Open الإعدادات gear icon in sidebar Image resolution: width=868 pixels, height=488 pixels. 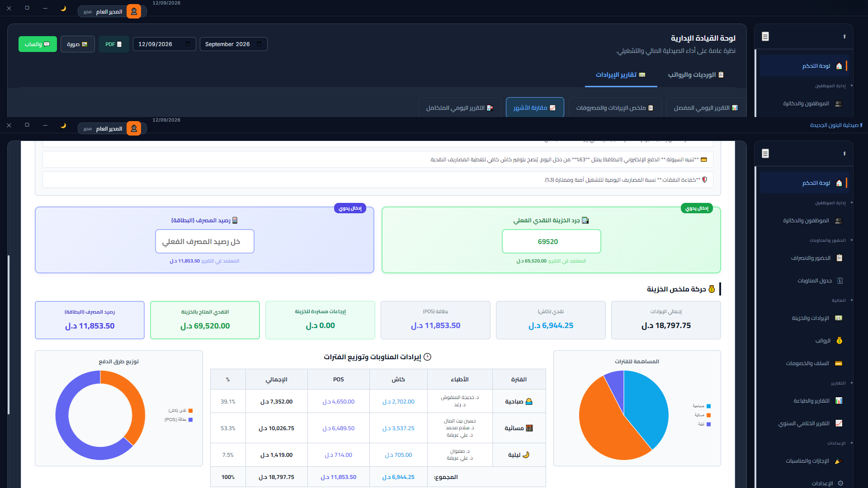click(840, 483)
